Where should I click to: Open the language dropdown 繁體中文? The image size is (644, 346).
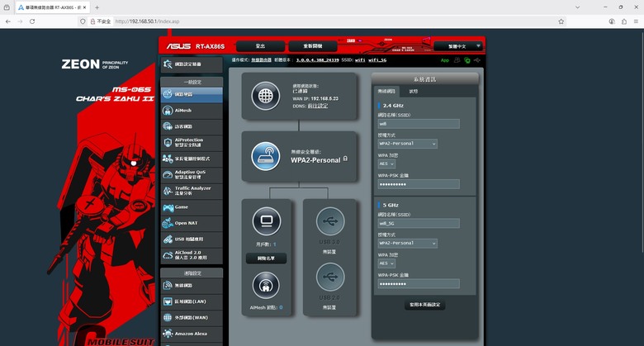(x=458, y=46)
